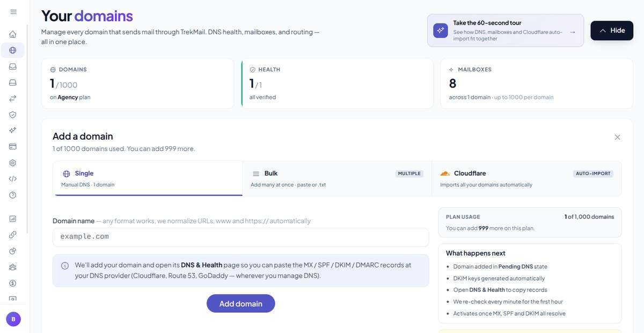Open the shield check sidebar icon
The width and height of the screenshot is (644, 333).
point(13,114)
